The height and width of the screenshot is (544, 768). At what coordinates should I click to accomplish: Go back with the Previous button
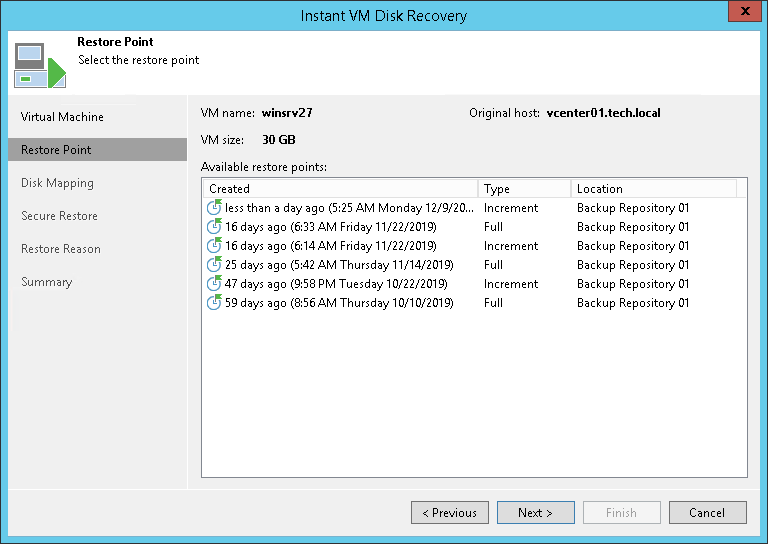tap(449, 513)
